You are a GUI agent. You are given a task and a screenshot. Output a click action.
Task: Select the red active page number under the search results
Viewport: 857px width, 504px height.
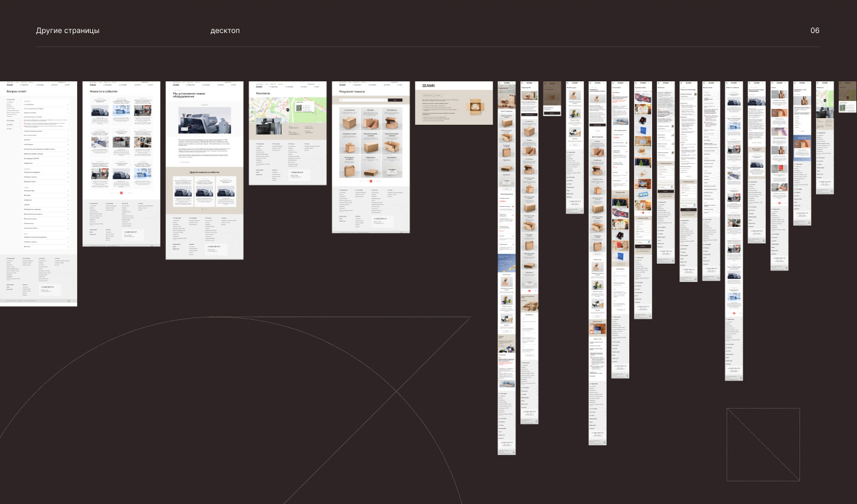click(371, 181)
